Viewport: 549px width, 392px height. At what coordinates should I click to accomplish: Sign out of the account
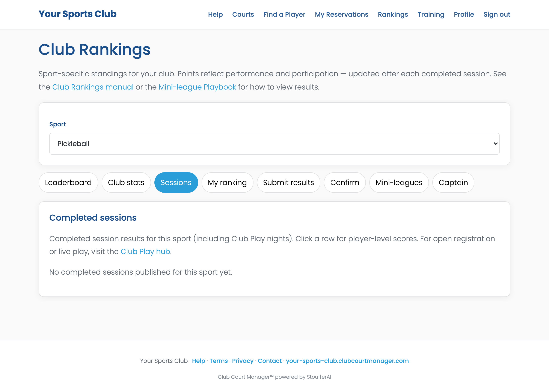(497, 15)
